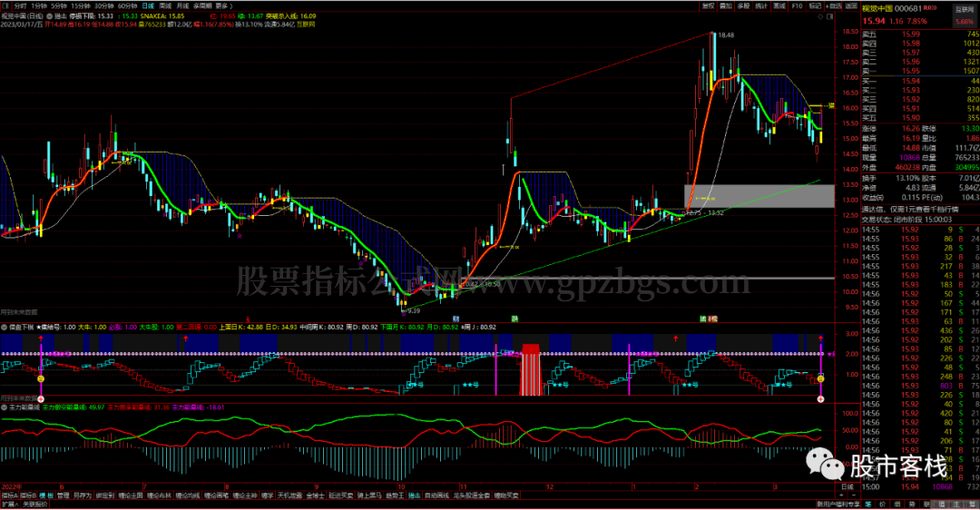Switch to 周线 weekly chart
Viewport: 980px width, 510px height.
click(166, 5)
